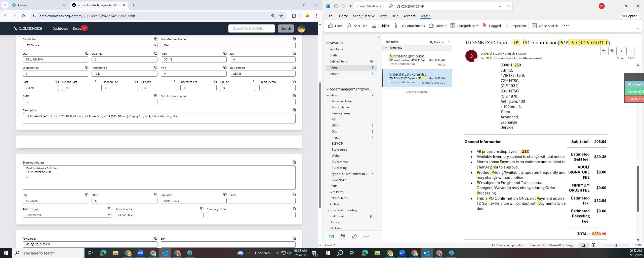Image resolution: width=644 pixels, height=258 pixels.
Task: Switch to Outlook Mail view icon
Action: pyautogui.click(x=331, y=237)
